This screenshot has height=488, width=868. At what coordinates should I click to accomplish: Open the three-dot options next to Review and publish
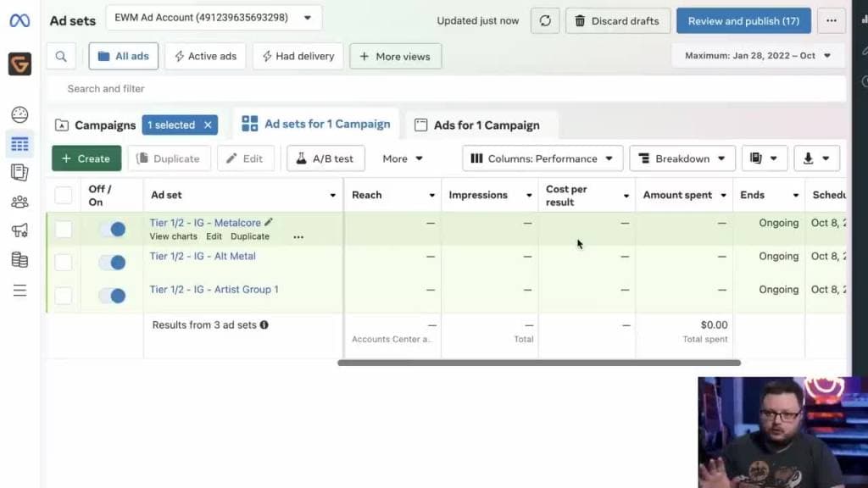(831, 21)
